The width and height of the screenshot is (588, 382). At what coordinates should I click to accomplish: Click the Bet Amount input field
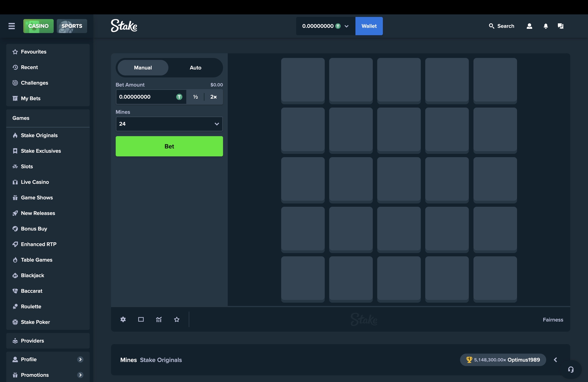(x=146, y=97)
